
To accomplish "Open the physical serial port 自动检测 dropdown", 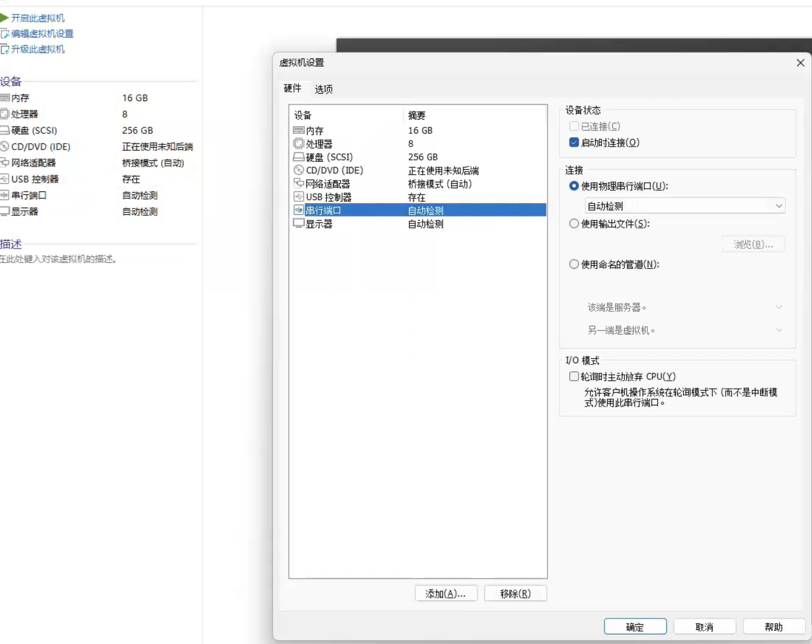I will point(684,206).
